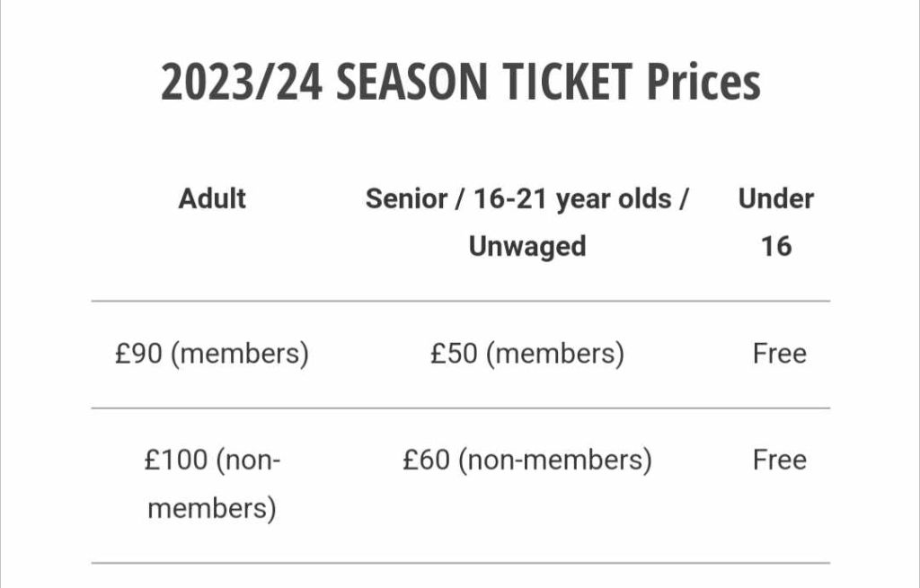Click the divider between members and non-members rows
This screenshot has height=588, width=920.
coord(460,408)
